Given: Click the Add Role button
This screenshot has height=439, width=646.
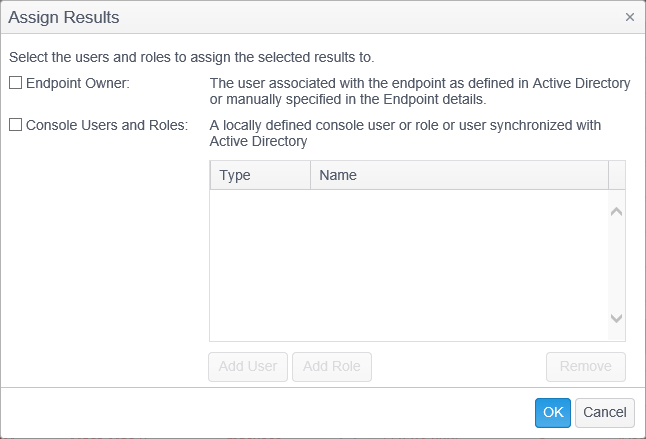Looking at the screenshot, I should (332, 366).
